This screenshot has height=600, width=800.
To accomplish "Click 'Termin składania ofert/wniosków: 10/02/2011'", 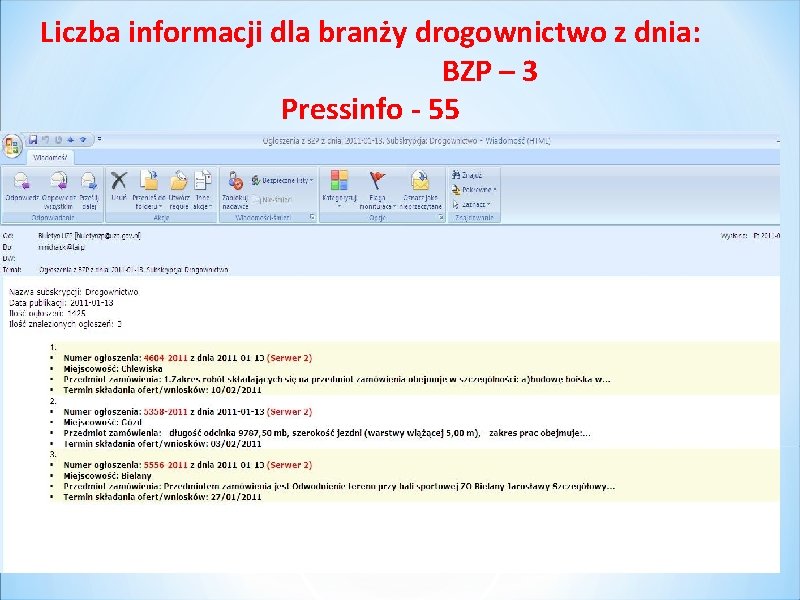I will 162,390.
